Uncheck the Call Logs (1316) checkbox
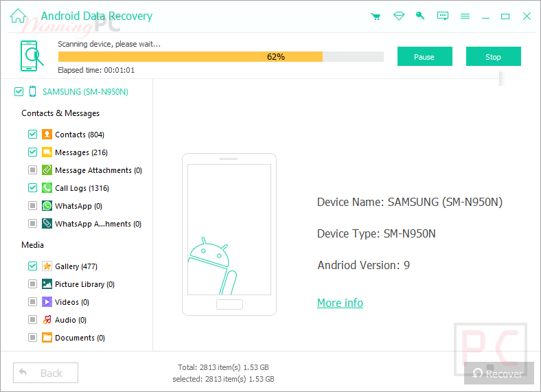The height and width of the screenshot is (392, 541). point(32,188)
